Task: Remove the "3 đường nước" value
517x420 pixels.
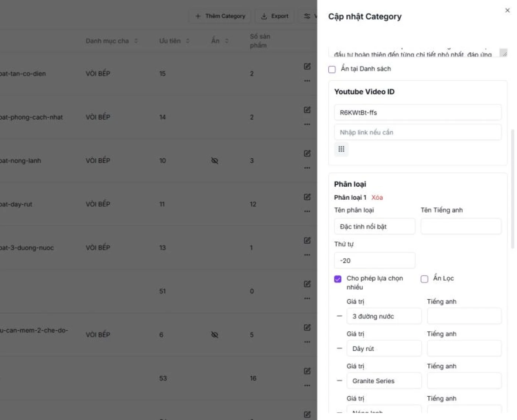Action: 339,316
